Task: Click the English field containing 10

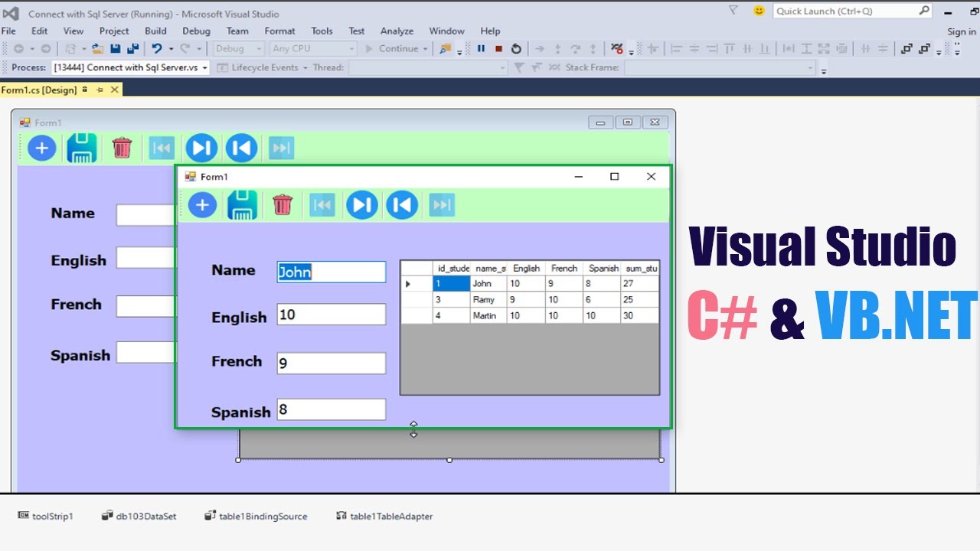Action: (x=332, y=315)
